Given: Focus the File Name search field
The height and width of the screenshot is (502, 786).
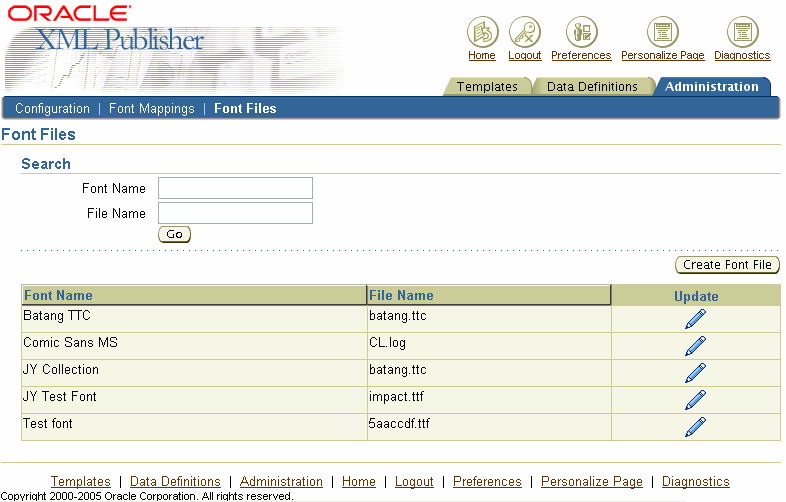Looking at the screenshot, I should (x=236, y=213).
